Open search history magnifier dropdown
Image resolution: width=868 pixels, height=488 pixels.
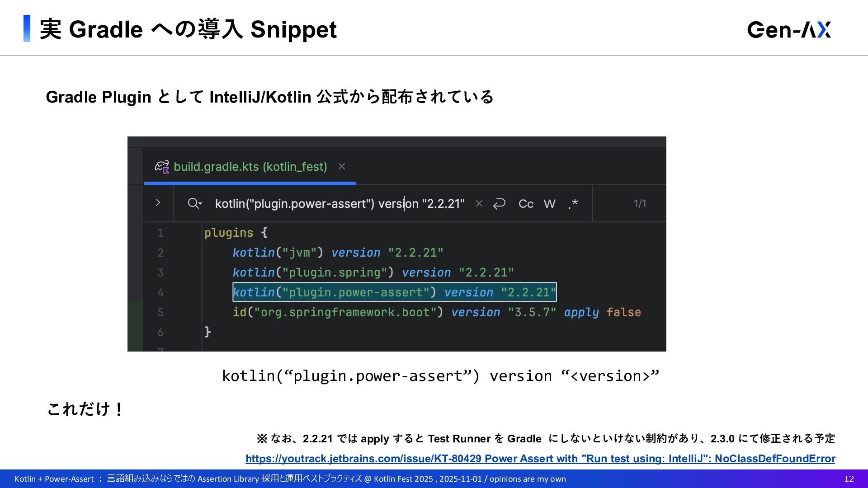[194, 203]
